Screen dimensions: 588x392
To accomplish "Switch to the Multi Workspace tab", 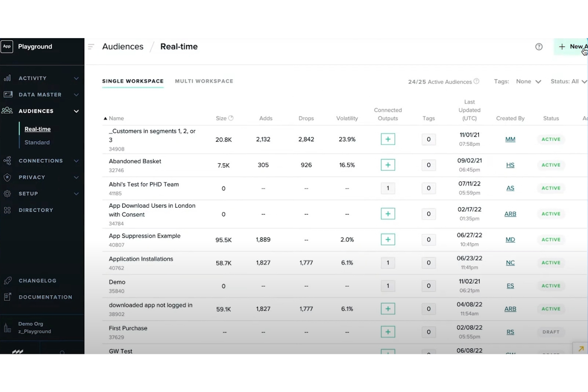I will (204, 81).
